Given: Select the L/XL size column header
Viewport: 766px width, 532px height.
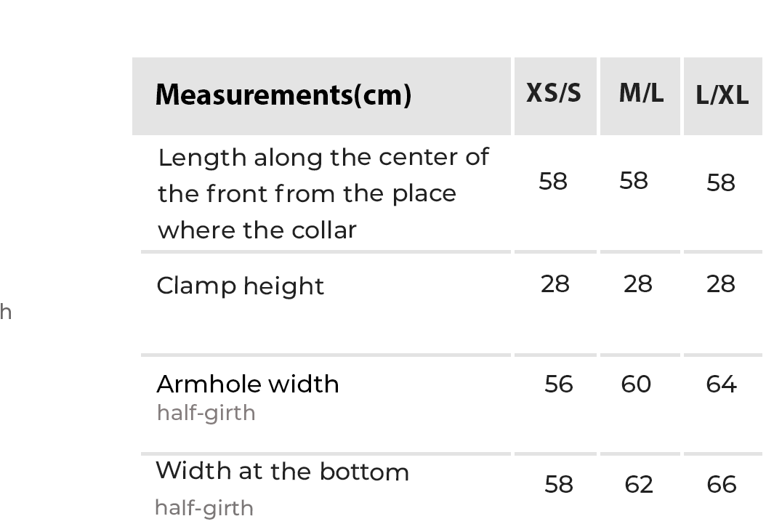Looking at the screenshot, I should click(x=722, y=95).
